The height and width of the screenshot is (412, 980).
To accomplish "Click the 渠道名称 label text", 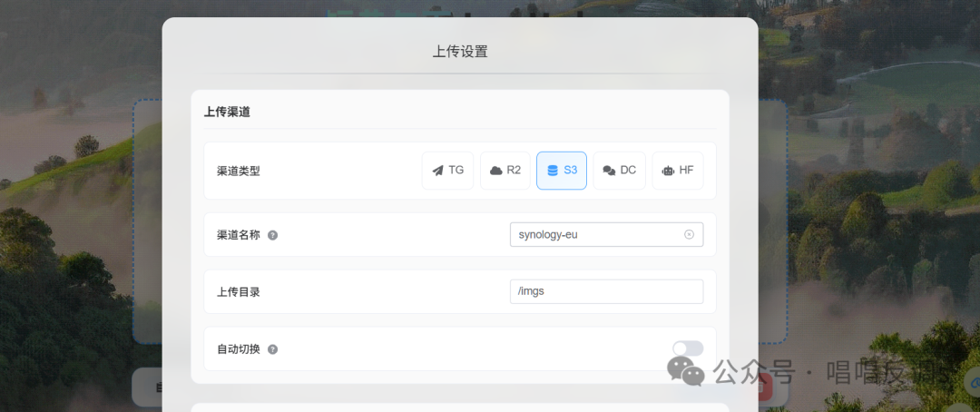I will point(239,235).
